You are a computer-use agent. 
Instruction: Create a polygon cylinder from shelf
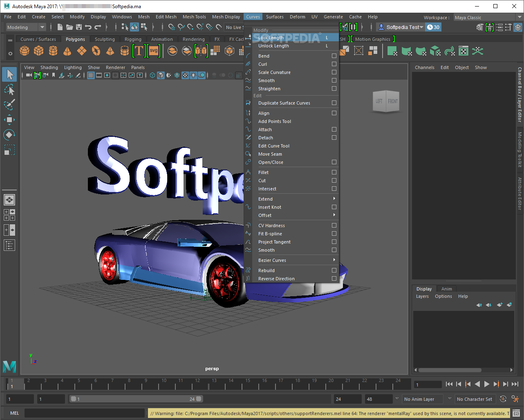[53, 51]
